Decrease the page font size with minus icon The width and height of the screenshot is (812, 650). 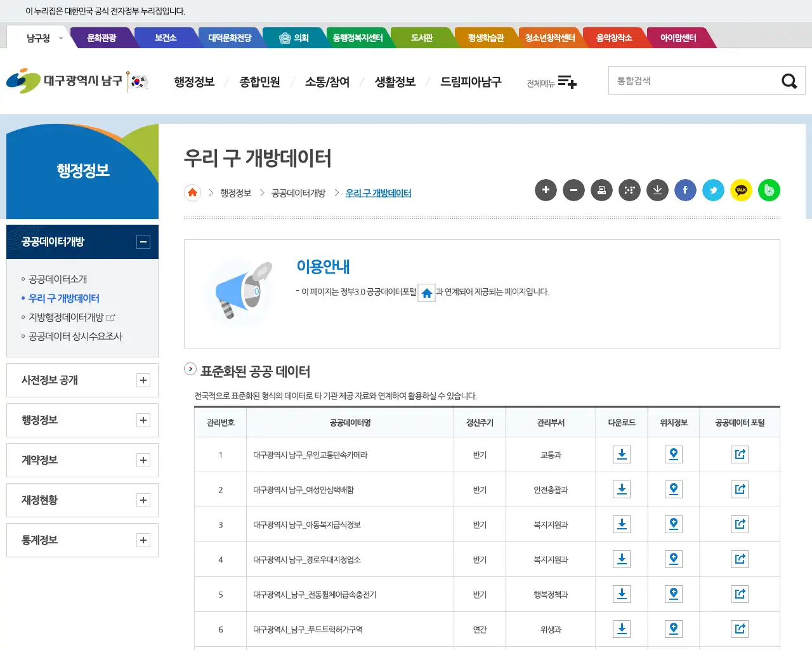(573, 190)
